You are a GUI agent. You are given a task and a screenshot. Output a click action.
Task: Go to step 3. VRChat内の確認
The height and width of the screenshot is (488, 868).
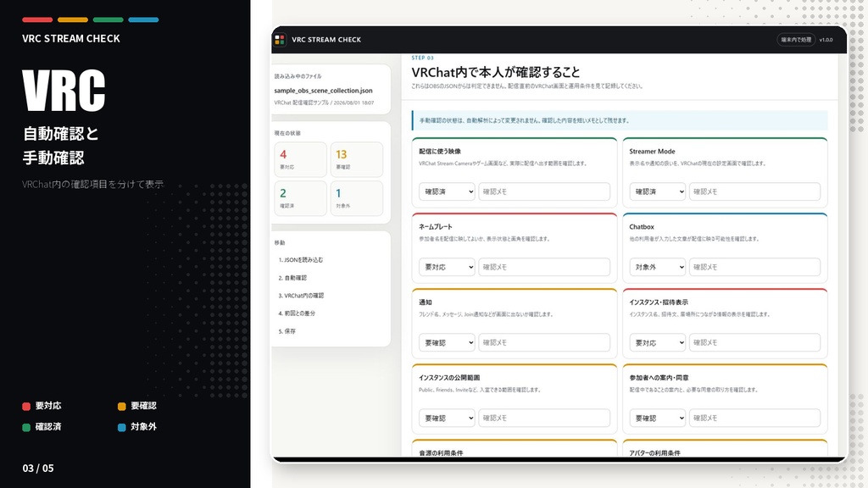coord(301,296)
